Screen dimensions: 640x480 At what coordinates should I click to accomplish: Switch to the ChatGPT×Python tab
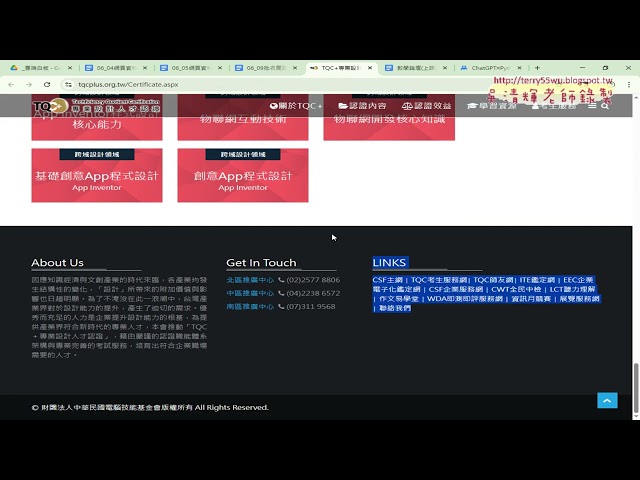click(490, 68)
